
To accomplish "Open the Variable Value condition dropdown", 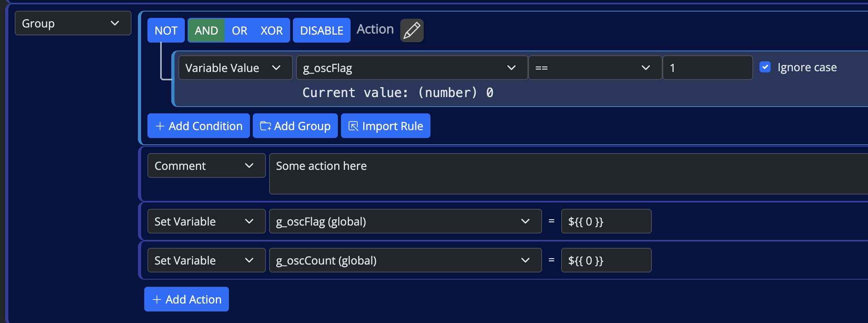I will pyautogui.click(x=235, y=68).
